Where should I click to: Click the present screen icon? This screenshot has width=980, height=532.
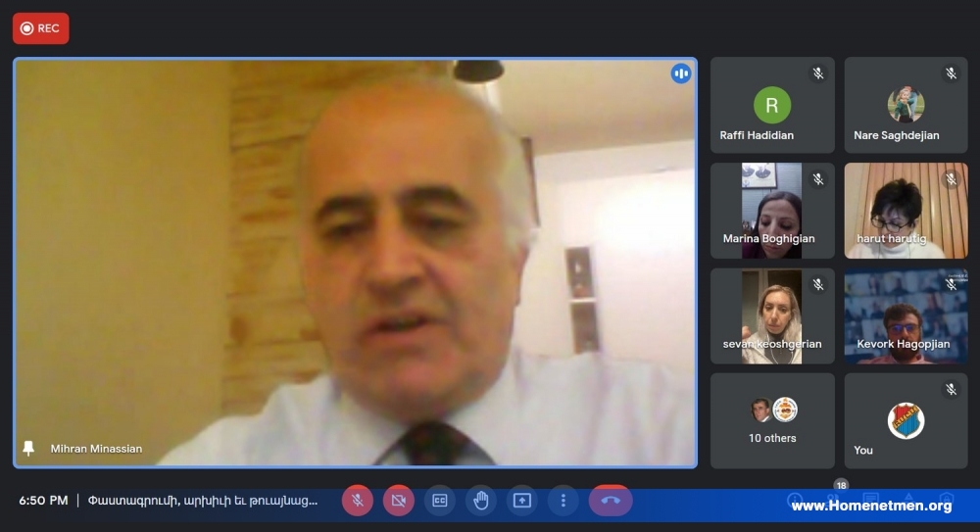[522, 501]
